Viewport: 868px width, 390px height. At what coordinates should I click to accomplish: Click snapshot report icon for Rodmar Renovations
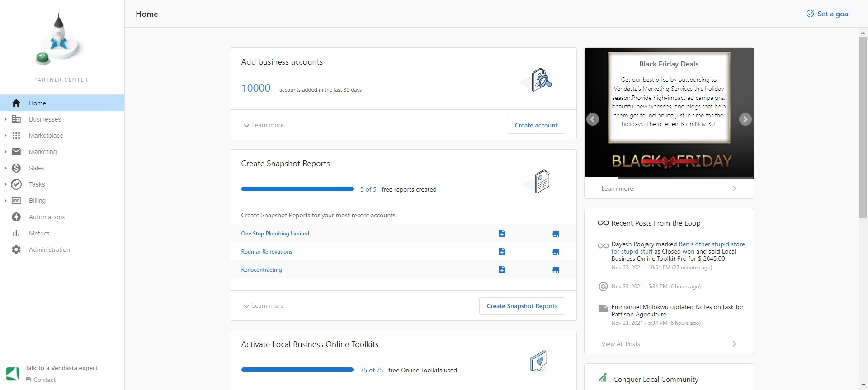coord(502,251)
